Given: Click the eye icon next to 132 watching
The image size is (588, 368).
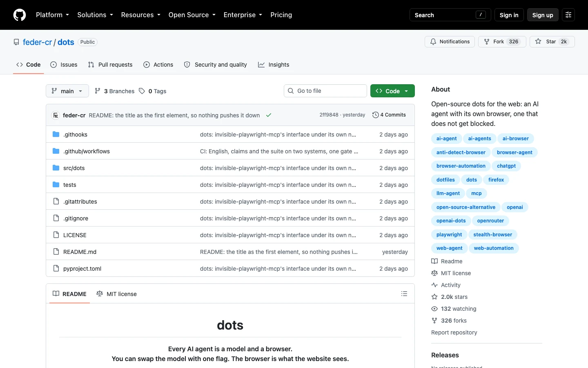Looking at the screenshot, I should coord(434,309).
